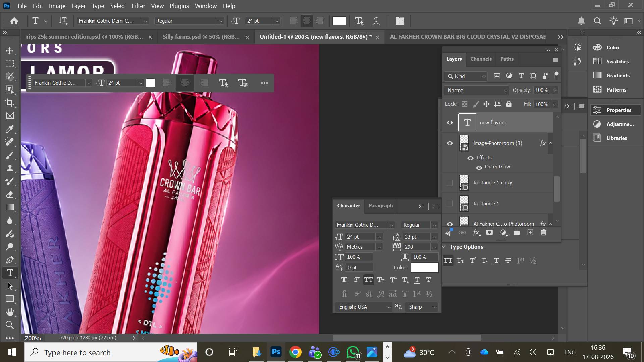Open the Sharp anti-aliasing dropdown
644x362 pixels.
click(422, 307)
